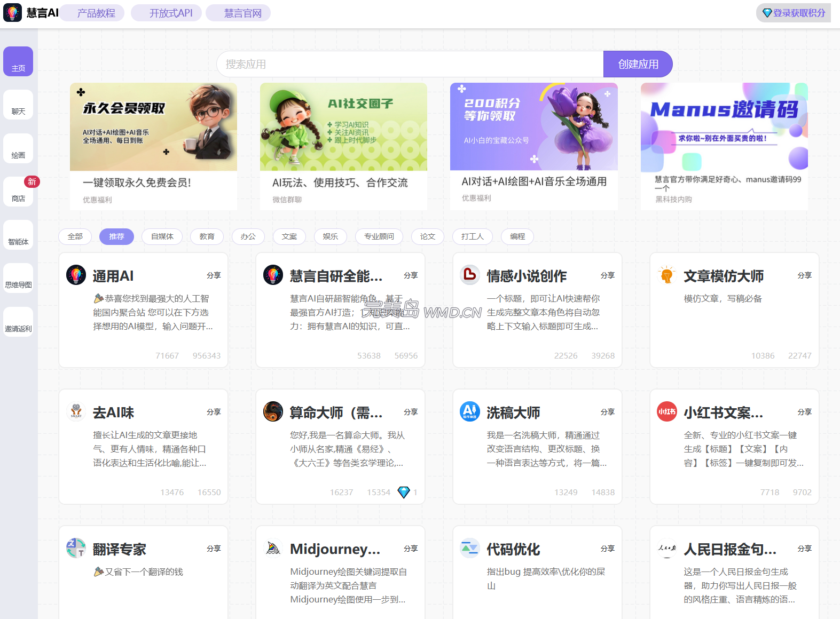Click the 通用AI app icon

76,275
